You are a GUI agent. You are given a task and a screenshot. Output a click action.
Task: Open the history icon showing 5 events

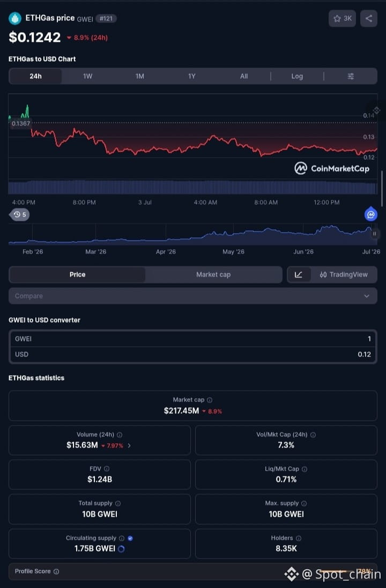19,214
